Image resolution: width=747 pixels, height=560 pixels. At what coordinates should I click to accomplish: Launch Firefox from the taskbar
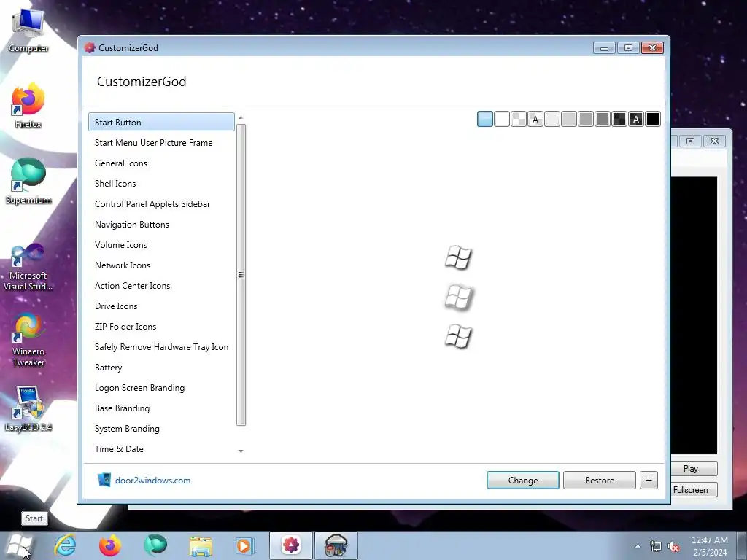point(109,545)
